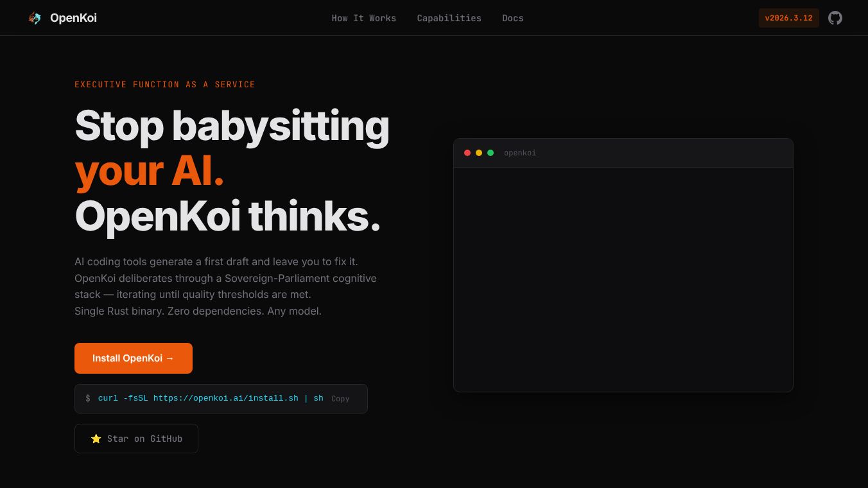Click the orange 'your AI.' headline
The width and height of the screenshot is (868, 488).
click(x=149, y=170)
